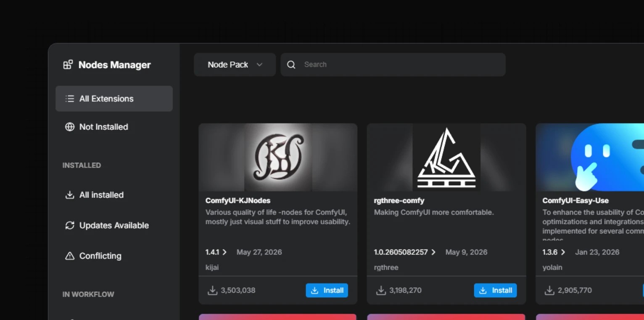Click the Nodes Manager grid icon

[68, 65]
